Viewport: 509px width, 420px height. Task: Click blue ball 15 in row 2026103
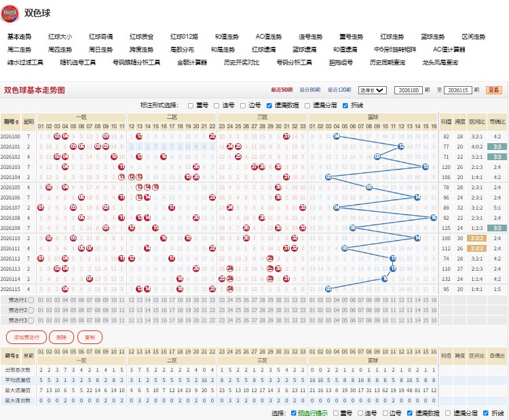coord(426,167)
